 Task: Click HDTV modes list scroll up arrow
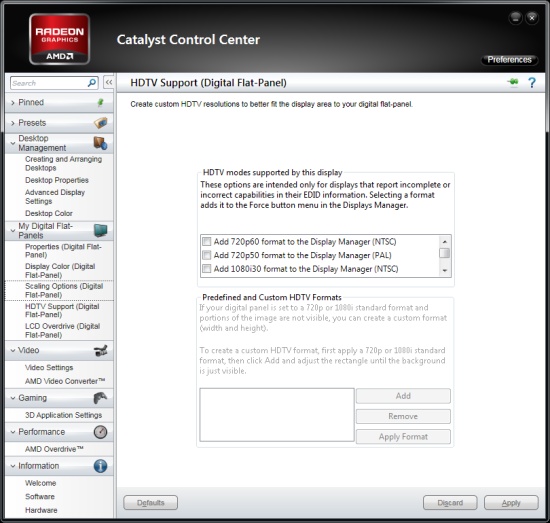(x=444, y=241)
